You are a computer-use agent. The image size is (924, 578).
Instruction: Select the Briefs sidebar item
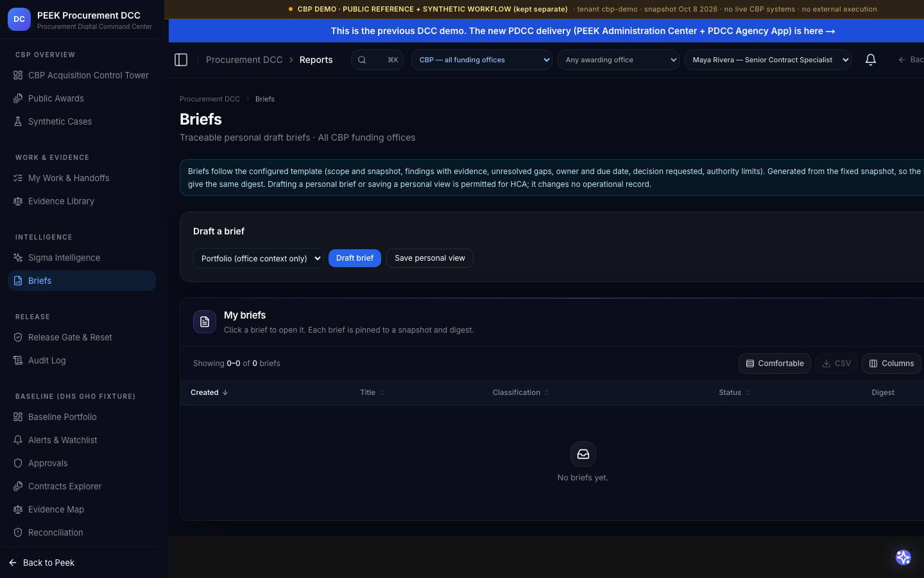pos(81,281)
